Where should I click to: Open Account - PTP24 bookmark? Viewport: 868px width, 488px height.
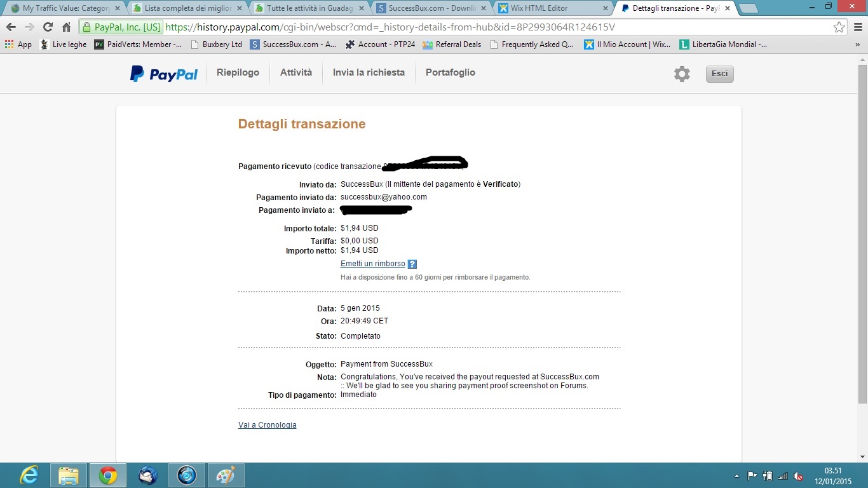(x=380, y=44)
